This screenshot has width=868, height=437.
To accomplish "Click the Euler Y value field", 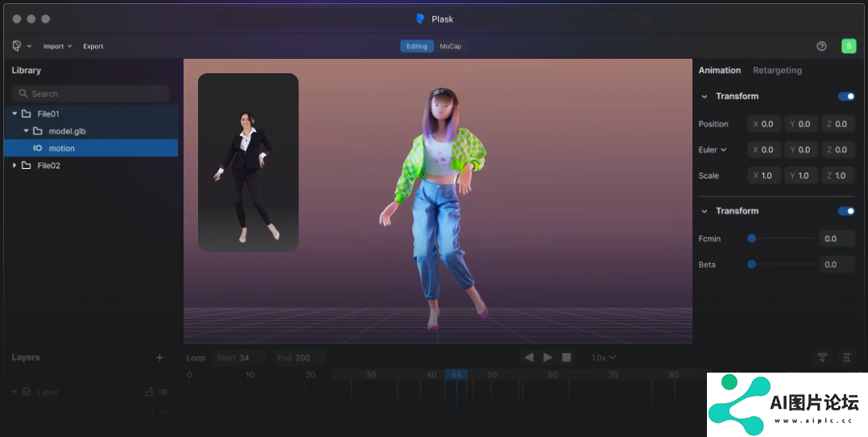I will (x=800, y=150).
